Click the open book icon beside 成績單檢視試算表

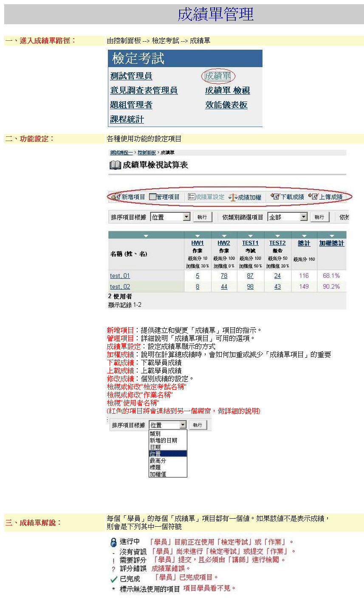[x=115, y=165]
